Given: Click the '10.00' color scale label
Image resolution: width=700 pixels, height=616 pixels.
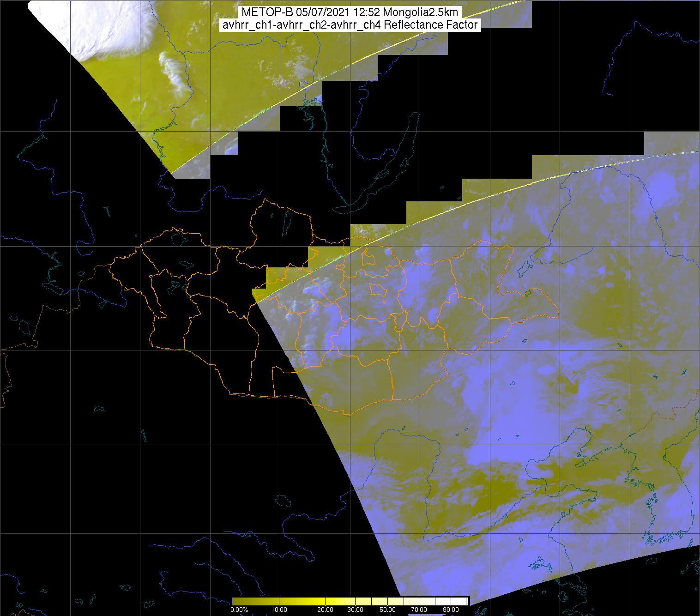Looking at the screenshot, I should tap(280, 610).
